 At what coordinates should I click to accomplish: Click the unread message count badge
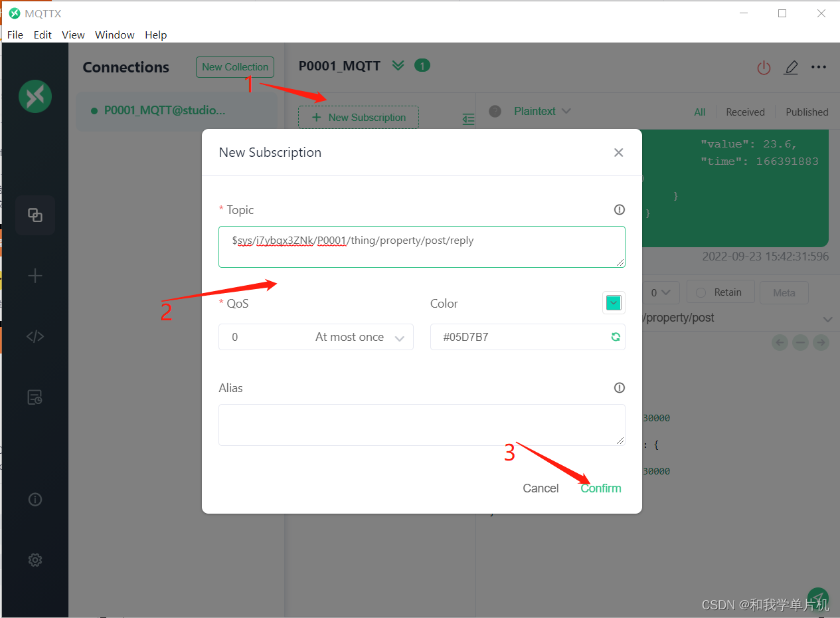tap(422, 65)
